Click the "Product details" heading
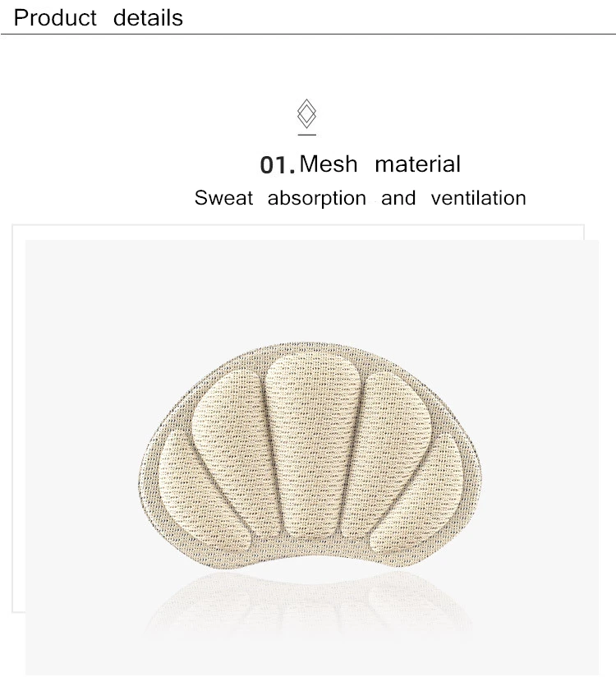 pyautogui.click(x=99, y=18)
